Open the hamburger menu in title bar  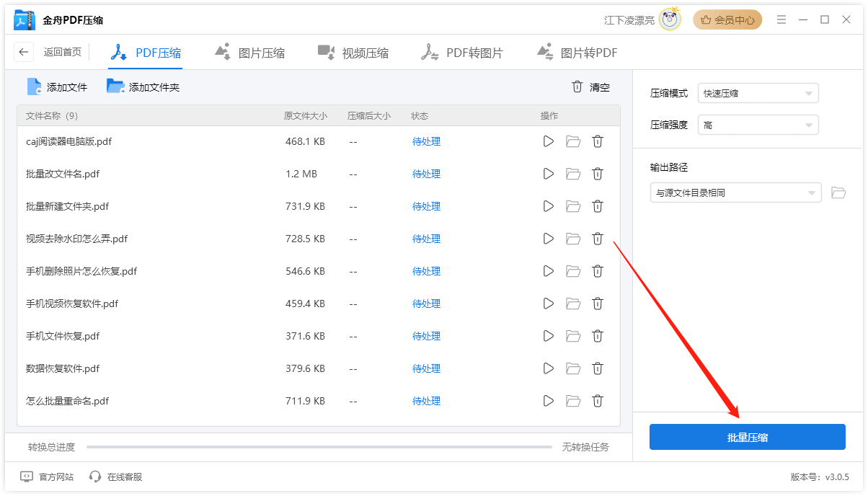click(781, 19)
